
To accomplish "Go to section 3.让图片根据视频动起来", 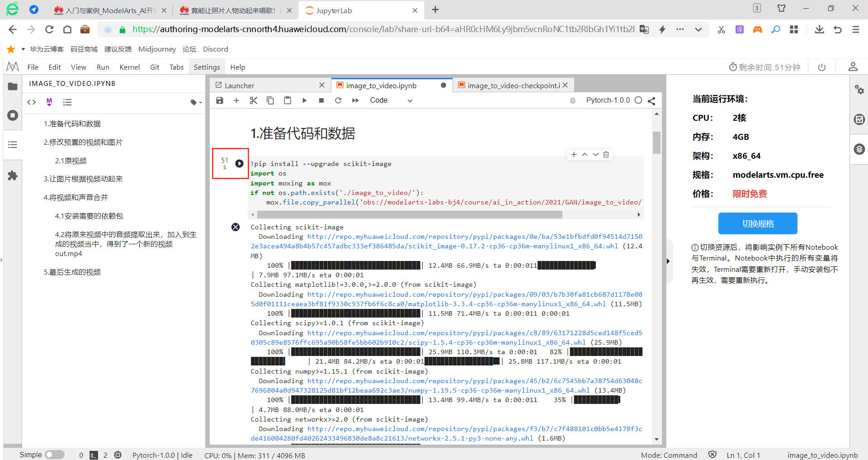I will (x=83, y=179).
